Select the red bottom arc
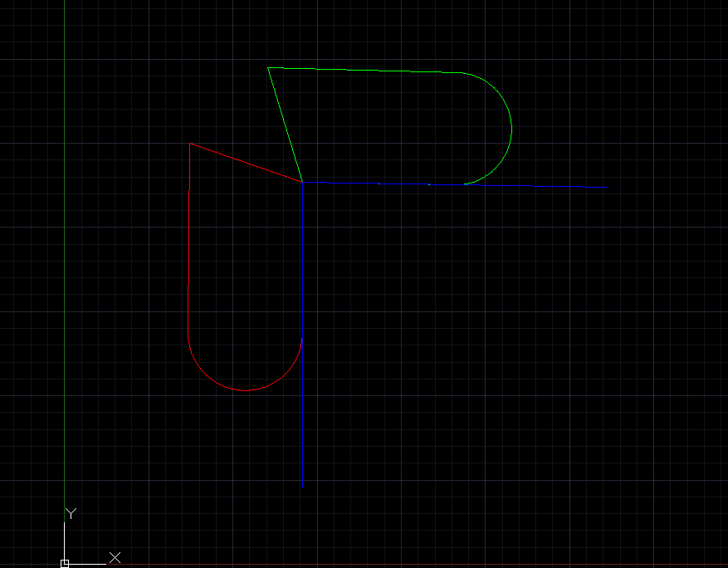 [x=245, y=390]
